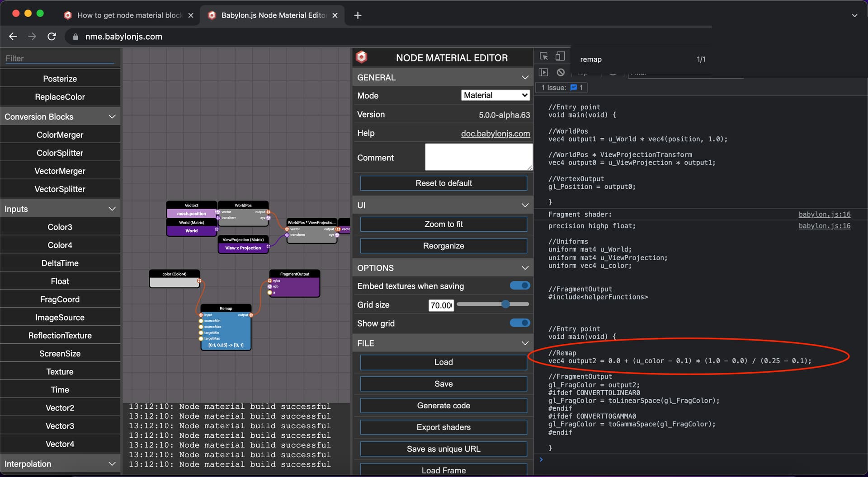868x477 pixels.
Task: Open the doc.babylonjs.com help link
Action: 495,134
